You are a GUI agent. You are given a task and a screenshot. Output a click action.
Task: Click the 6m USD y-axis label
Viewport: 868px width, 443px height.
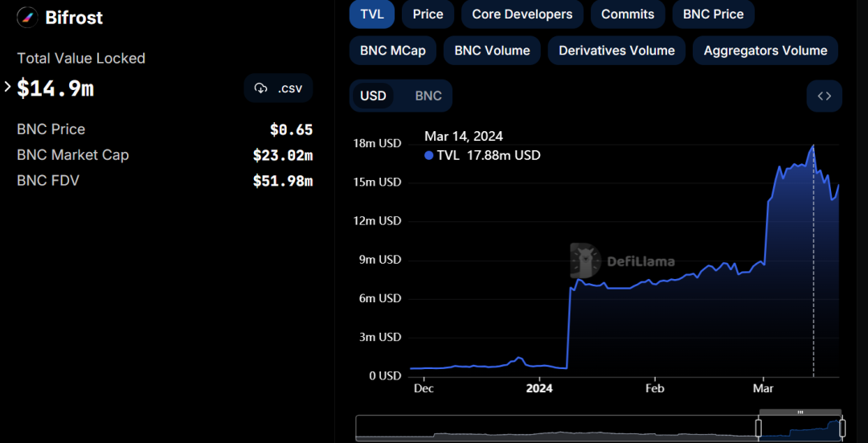[x=379, y=298]
